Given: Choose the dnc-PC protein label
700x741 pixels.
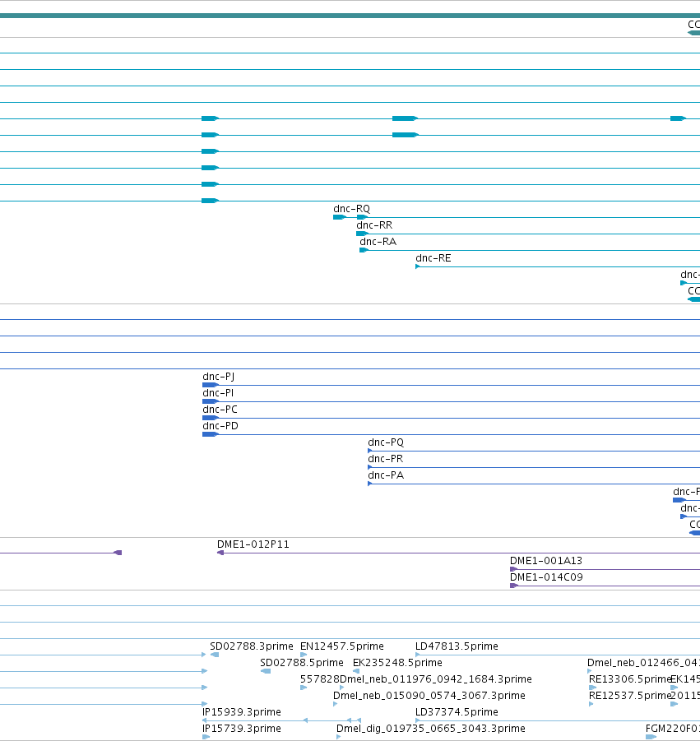Looking at the screenshot, I should [220, 410].
